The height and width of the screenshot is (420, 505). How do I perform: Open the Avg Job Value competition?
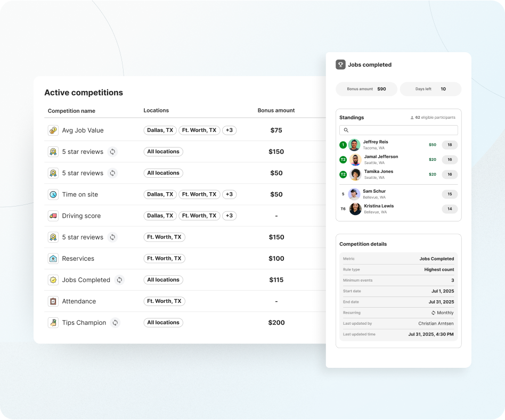coord(83,130)
